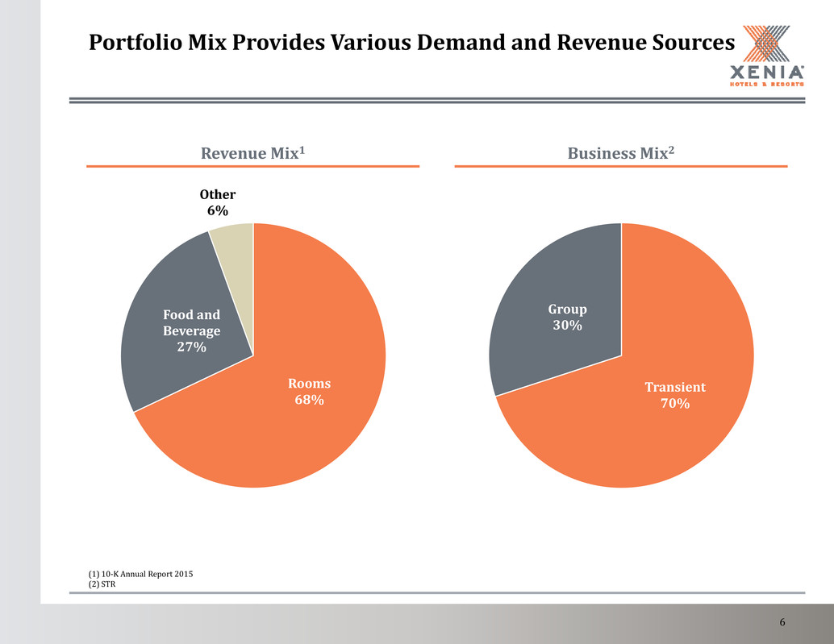This screenshot has width=834, height=644.
Task: Click the light gray left margin strip
Action: (x=19, y=322)
